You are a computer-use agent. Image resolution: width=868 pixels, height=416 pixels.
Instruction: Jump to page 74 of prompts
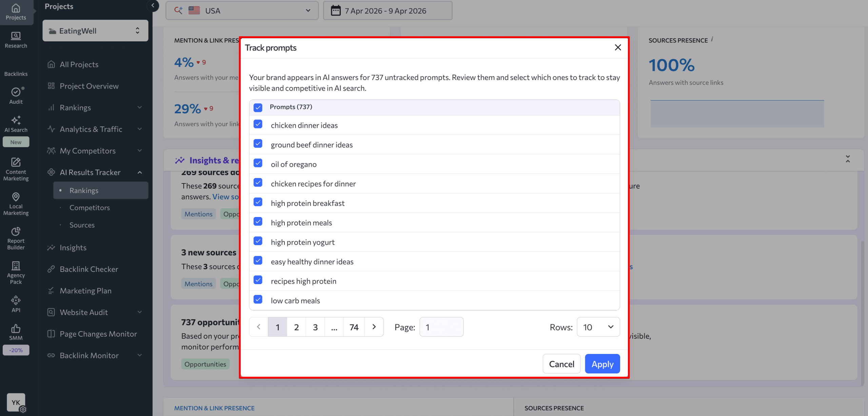tap(354, 327)
